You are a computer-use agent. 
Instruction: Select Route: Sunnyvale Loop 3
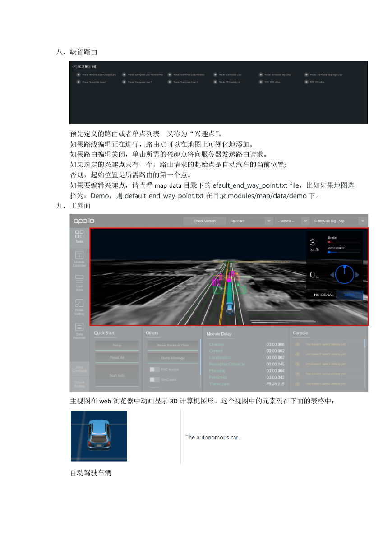coord(138,82)
